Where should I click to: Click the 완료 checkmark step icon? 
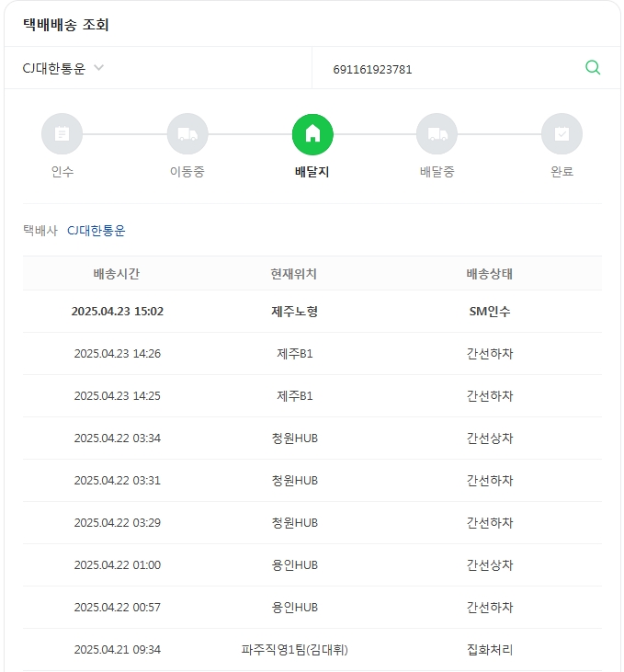pos(562,134)
